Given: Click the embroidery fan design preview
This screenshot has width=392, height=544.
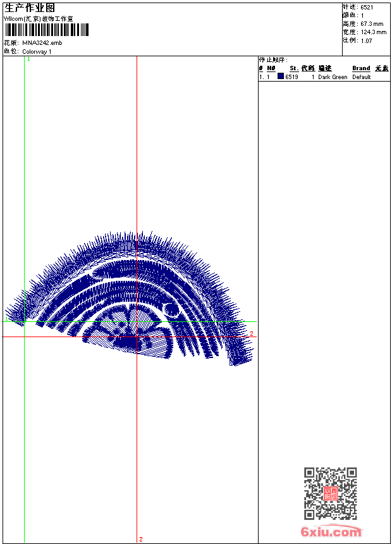Looking at the screenshot, I should click(129, 299).
